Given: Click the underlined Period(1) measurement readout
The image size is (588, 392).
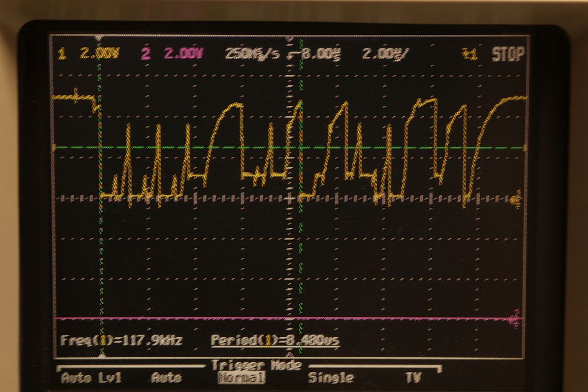Looking at the screenshot, I should click(x=275, y=340).
